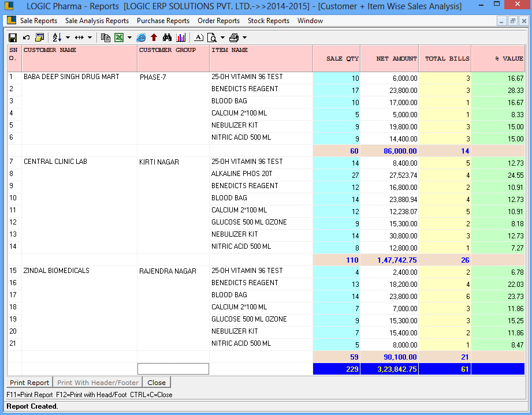Click the binoculars Find icon
532x415 pixels.
(x=167, y=38)
